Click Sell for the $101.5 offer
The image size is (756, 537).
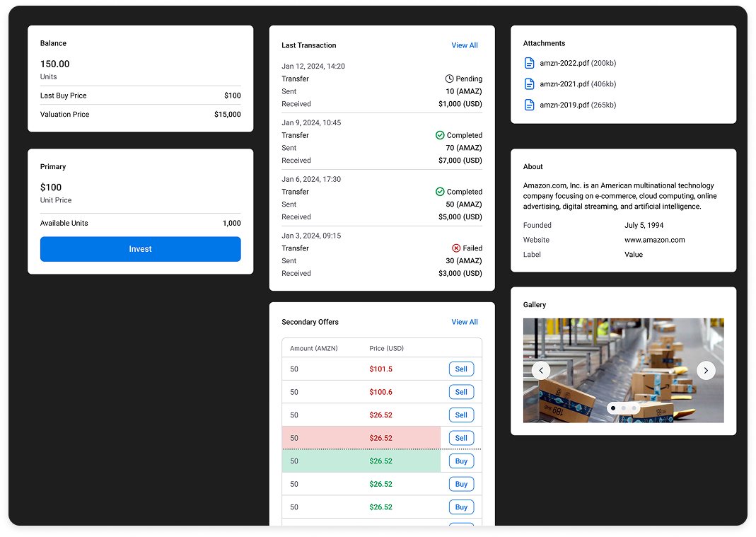(461, 369)
